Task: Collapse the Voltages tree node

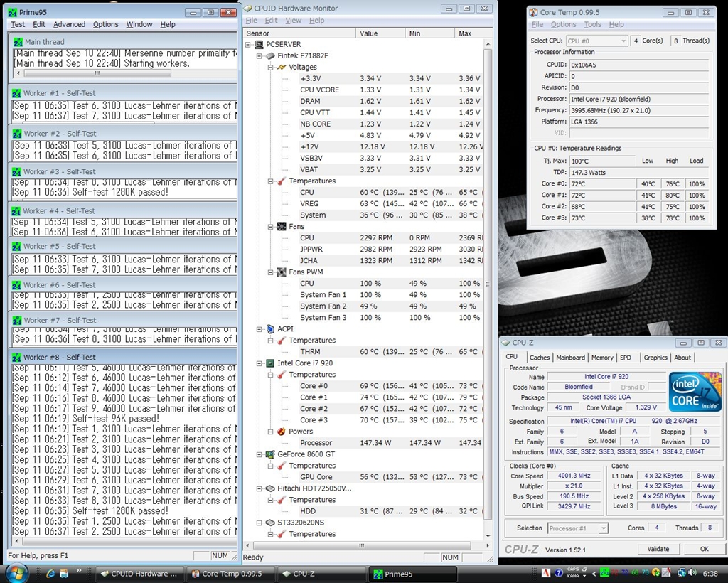Action: point(271,68)
